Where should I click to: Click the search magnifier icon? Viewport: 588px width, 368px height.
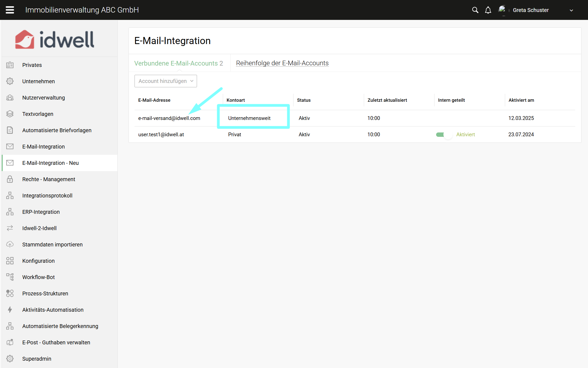point(475,10)
